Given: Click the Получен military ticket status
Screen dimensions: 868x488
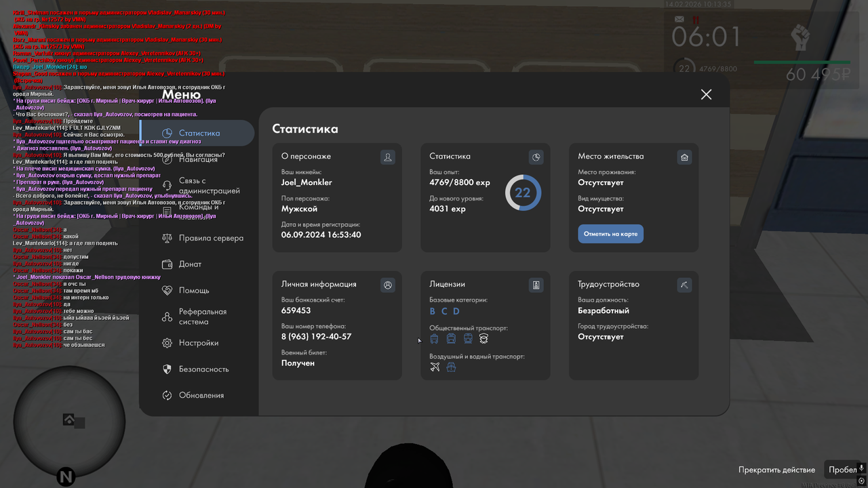Looking at the screenshot, I should [298, 363].
